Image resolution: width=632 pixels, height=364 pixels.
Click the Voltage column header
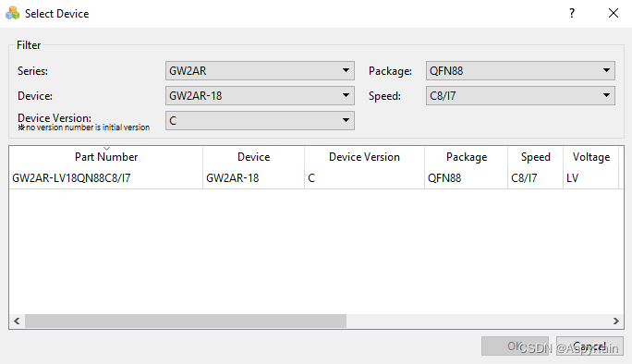point(591,157)
